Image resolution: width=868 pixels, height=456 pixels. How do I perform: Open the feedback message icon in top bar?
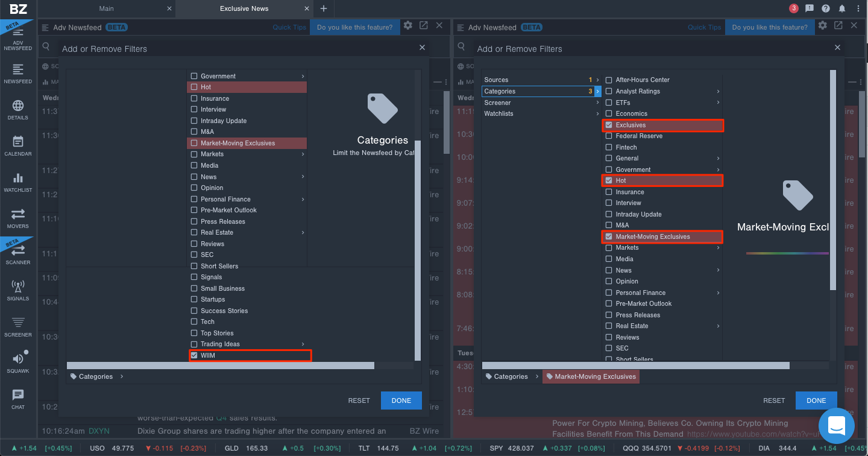810,8
